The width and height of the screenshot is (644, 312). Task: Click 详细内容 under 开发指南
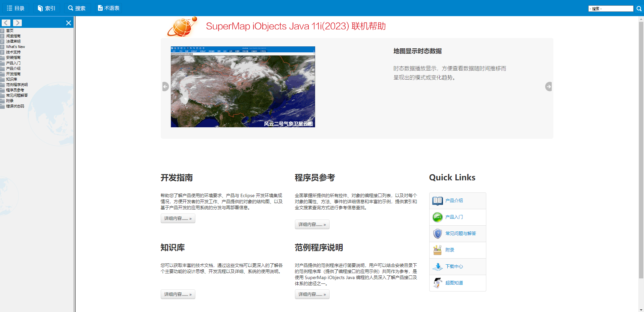(178, 218)
